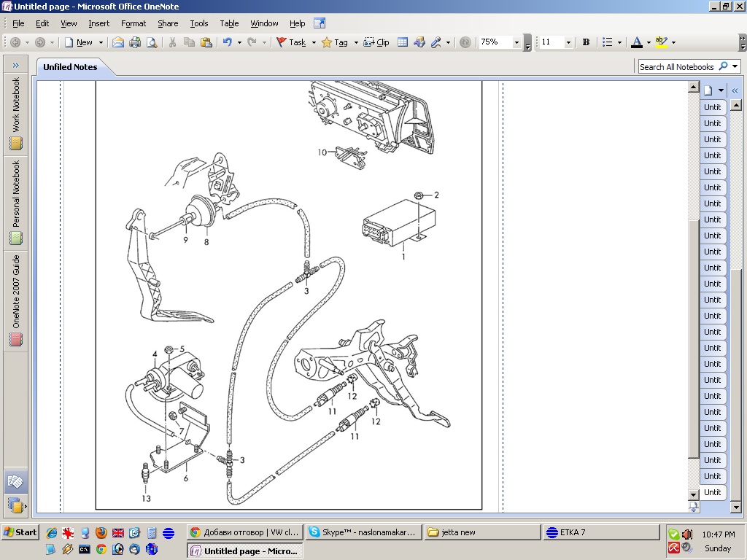Open the Insert menu

tap(98, 23)
